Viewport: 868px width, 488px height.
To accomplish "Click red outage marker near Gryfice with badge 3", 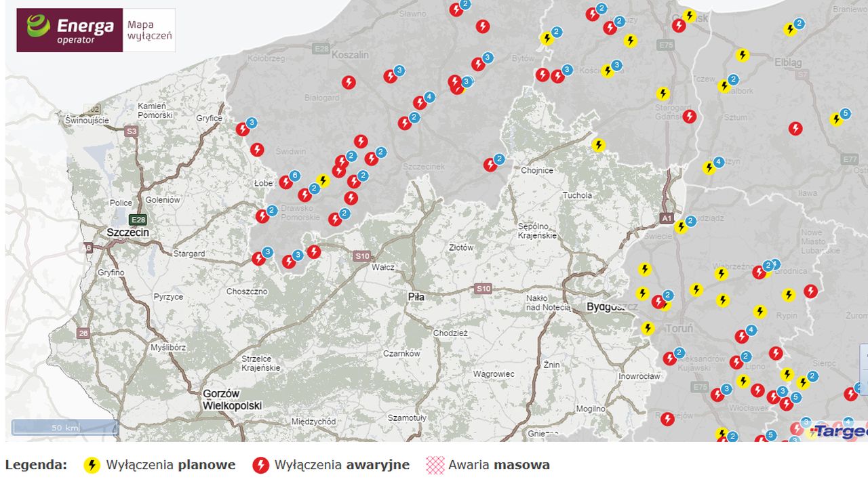I will point(242,129).
